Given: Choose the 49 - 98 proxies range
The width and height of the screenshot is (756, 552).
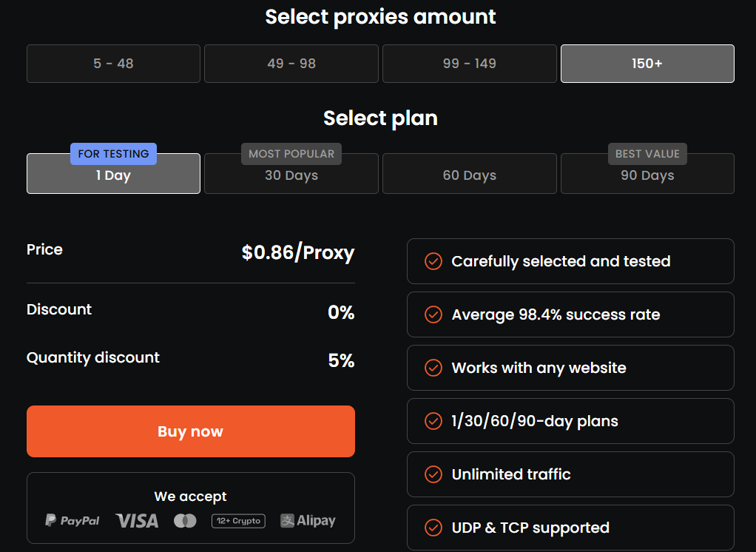Looking at the screenshot, I should pyautogui.click(x=291, y=64).
